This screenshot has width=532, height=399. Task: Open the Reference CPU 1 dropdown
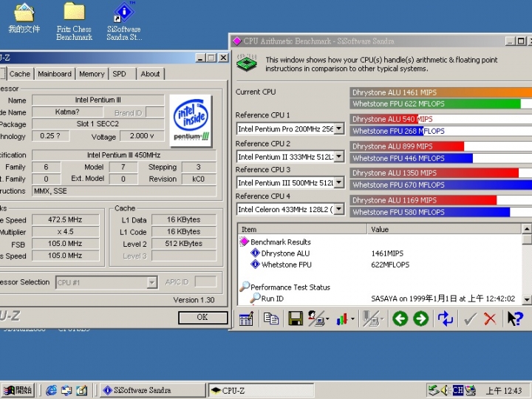[339, 129]
